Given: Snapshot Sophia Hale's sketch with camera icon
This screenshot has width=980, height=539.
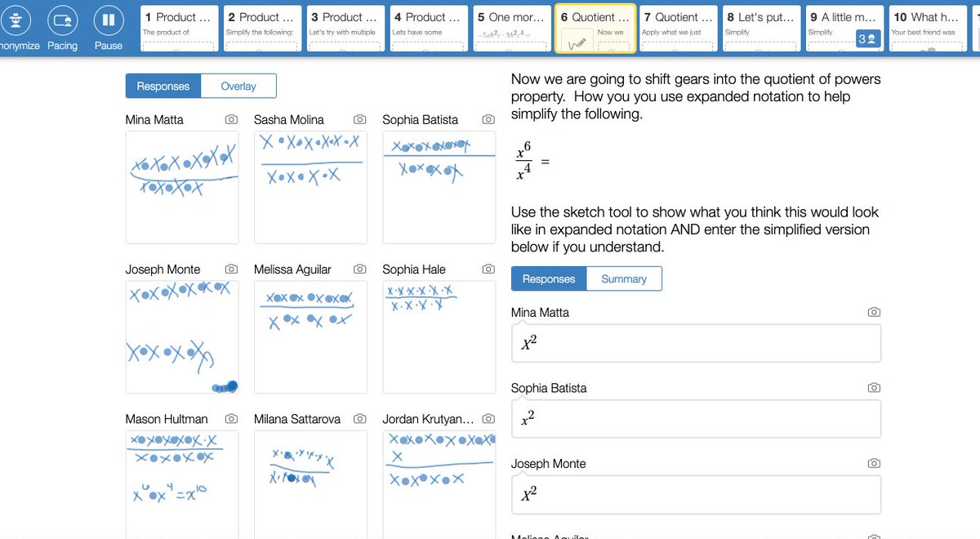Looking at the screenshot, I should [x=488, y=269].
